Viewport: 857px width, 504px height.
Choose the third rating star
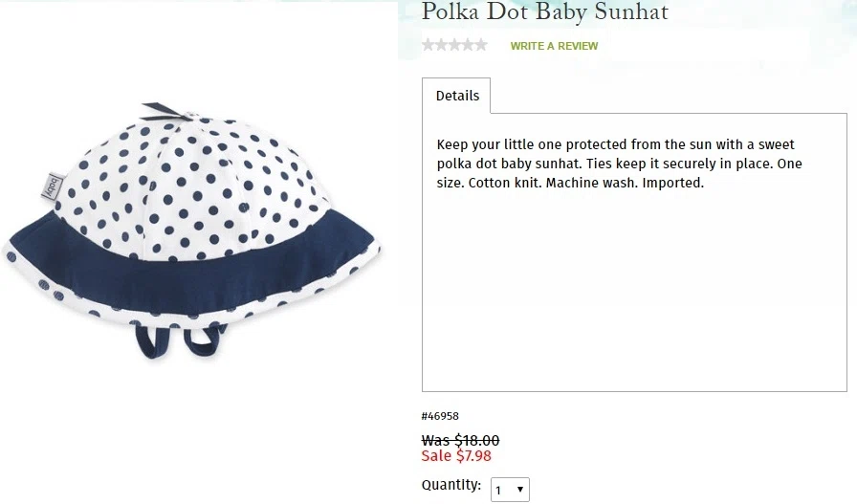click(454, 45)
